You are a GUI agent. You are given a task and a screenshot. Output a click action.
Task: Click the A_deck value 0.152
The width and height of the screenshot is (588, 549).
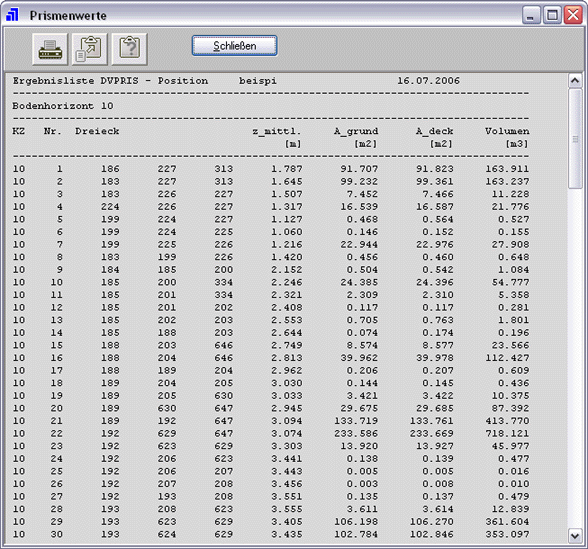pos(438,232)
